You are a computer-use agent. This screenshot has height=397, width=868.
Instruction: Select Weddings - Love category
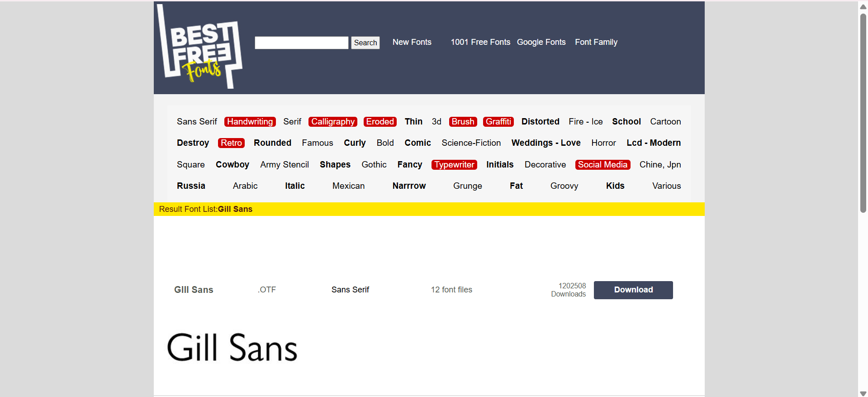pos(546,143)
